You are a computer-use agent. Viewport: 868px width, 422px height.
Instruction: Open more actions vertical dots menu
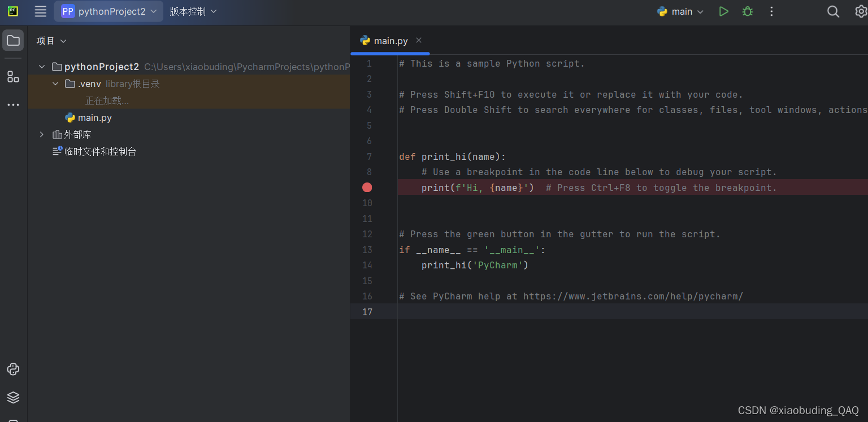[x=771, y=11]
